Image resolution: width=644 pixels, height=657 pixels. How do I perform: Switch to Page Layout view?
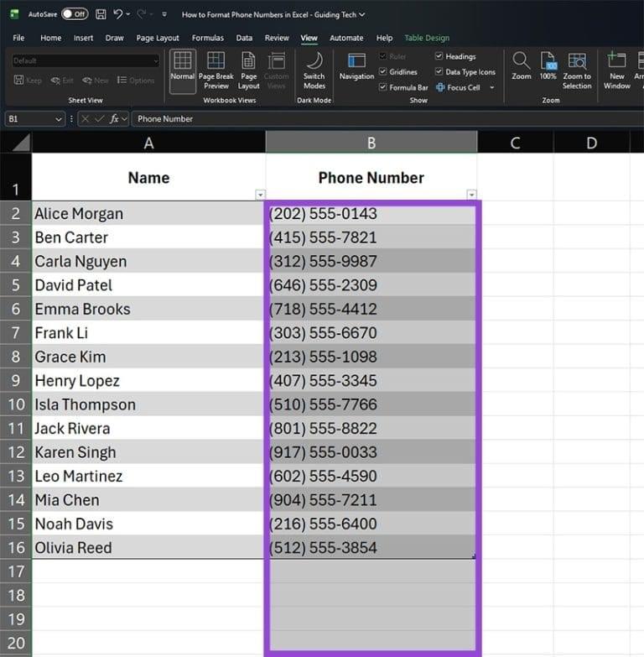click(248, 69)
